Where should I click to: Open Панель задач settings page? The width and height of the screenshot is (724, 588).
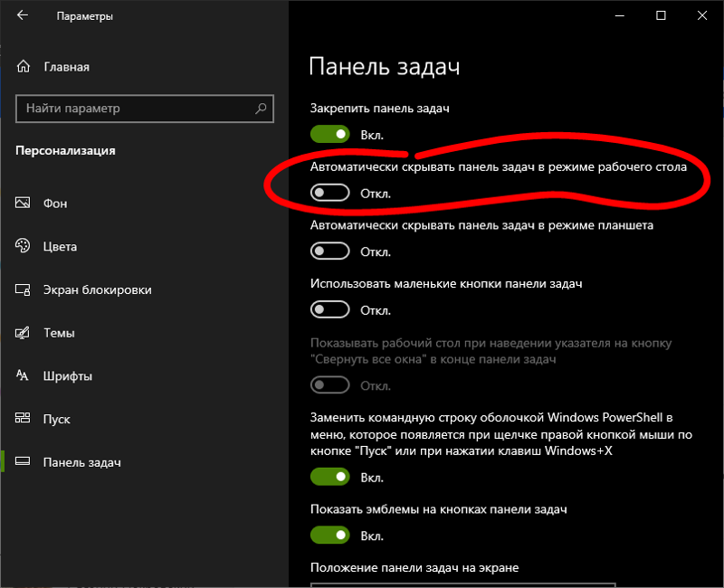144,462
